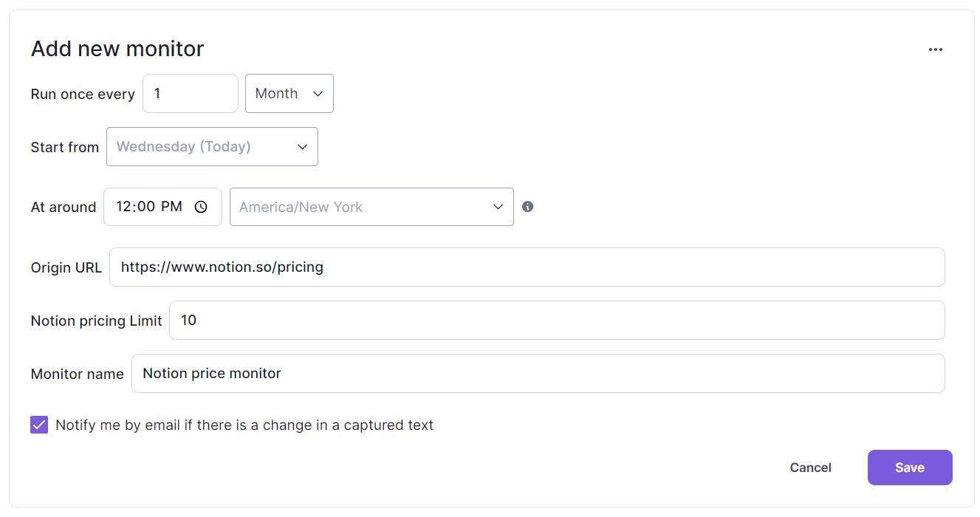Click the Origin URL input field

pos(527,267)
